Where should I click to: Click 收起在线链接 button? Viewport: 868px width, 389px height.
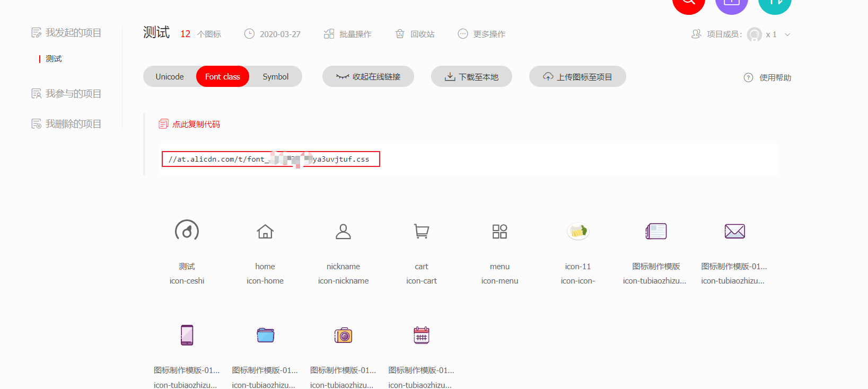click(368, 76)
